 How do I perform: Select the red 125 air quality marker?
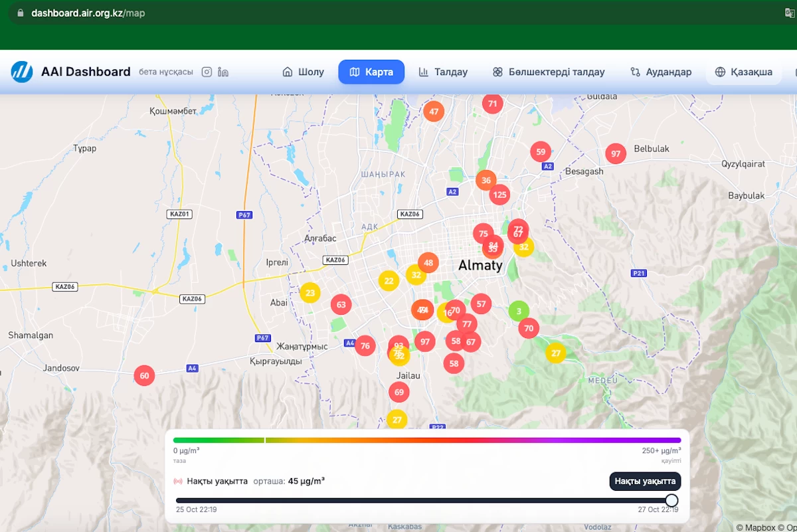coord(499,195)
